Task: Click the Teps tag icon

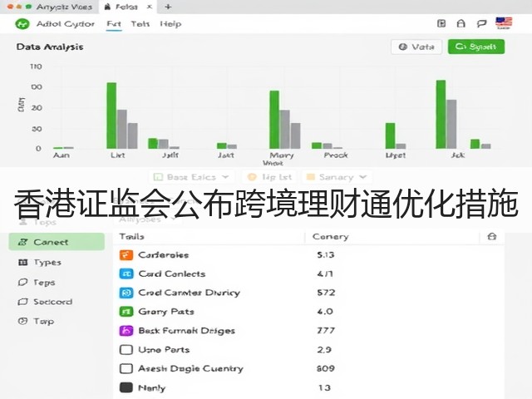Action: 22,283
